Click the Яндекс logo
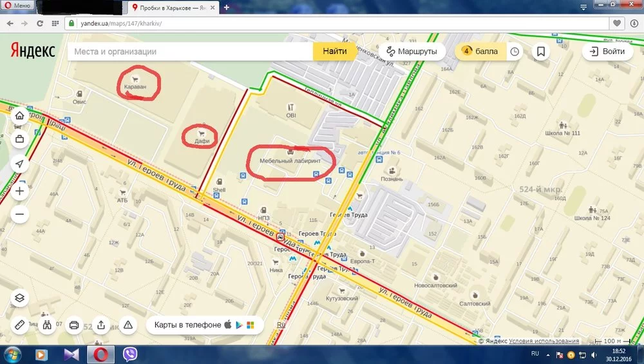 33,50
